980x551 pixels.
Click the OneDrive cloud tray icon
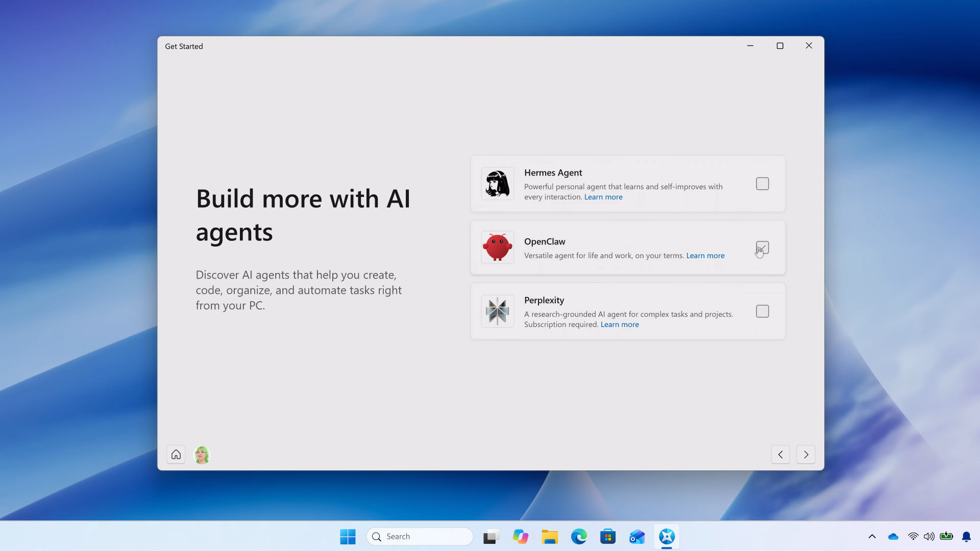pyautogui.click(x=893, y=536)
